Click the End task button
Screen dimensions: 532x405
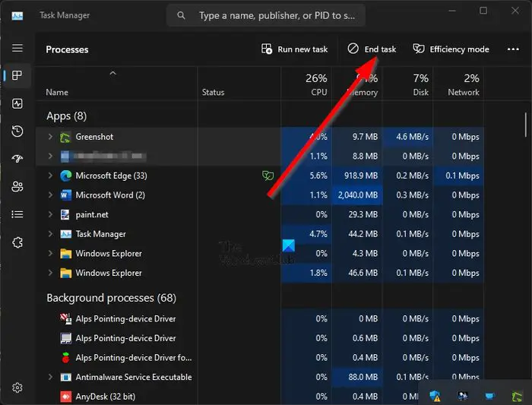pos(372,49)
